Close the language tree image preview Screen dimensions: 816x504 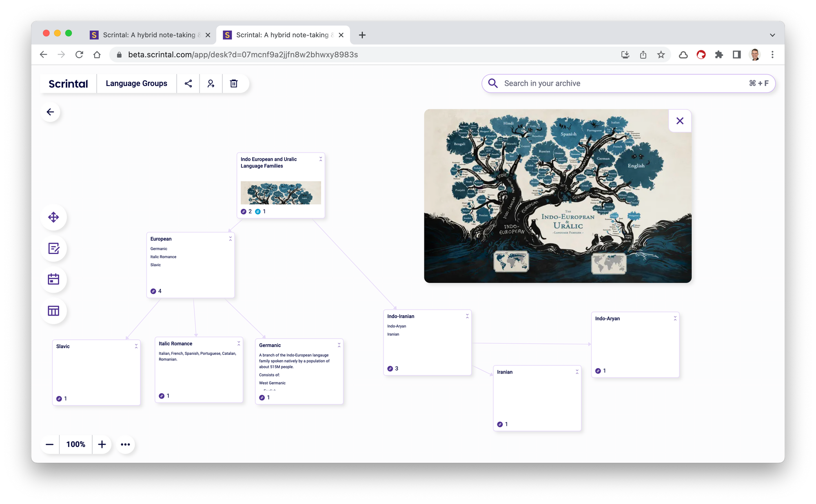(680, 121)
